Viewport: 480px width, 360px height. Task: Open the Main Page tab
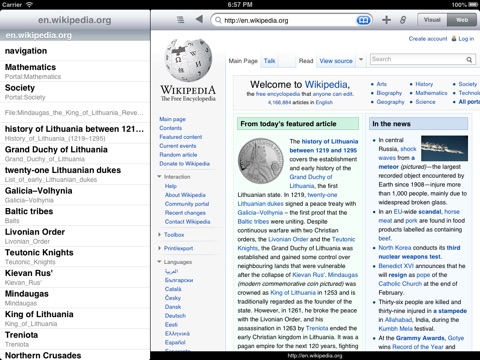click(x=243, y=61)
